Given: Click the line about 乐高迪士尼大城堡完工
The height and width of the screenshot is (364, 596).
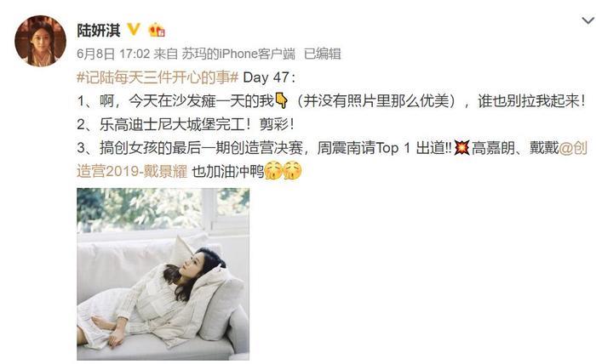Looking at the screenshot, I should pos(186,124).
